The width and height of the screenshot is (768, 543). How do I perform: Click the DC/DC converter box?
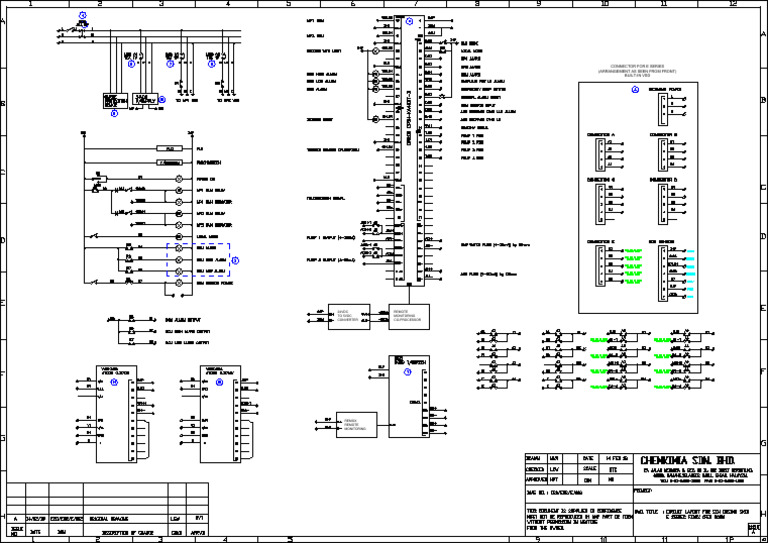tap(349, 317)
